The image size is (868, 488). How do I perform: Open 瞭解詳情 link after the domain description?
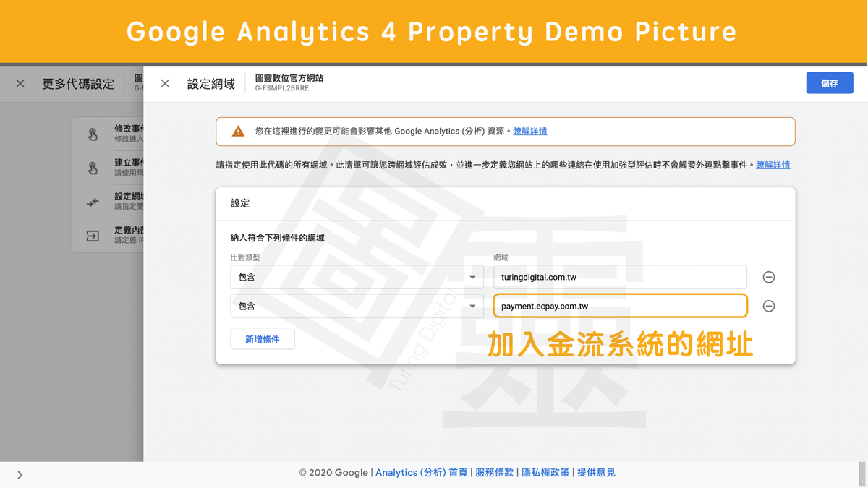(x=773, y=165)
